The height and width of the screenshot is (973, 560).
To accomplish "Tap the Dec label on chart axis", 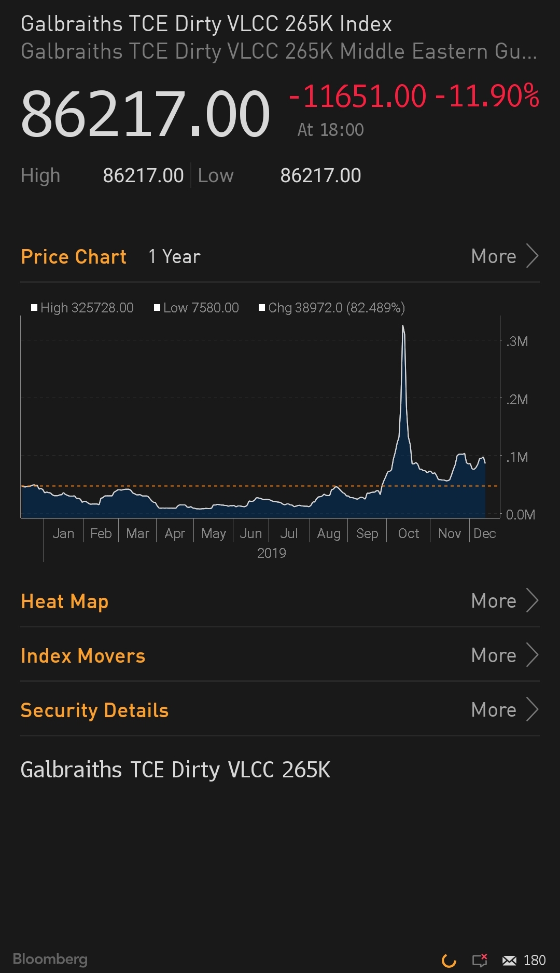I will pos(485,533).
